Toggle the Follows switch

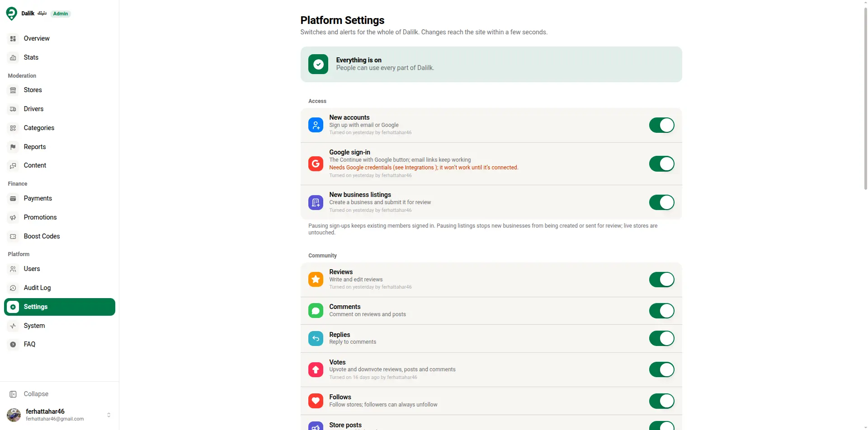(661, 401)
